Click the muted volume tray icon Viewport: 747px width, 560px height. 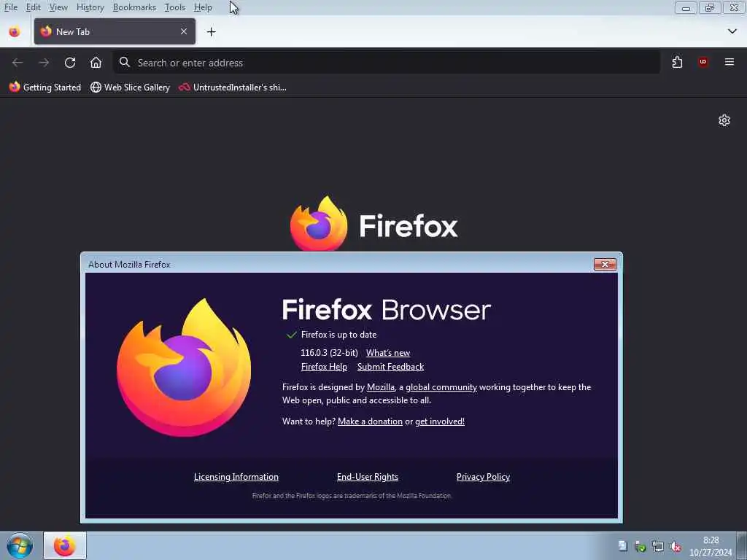(676, 546)
